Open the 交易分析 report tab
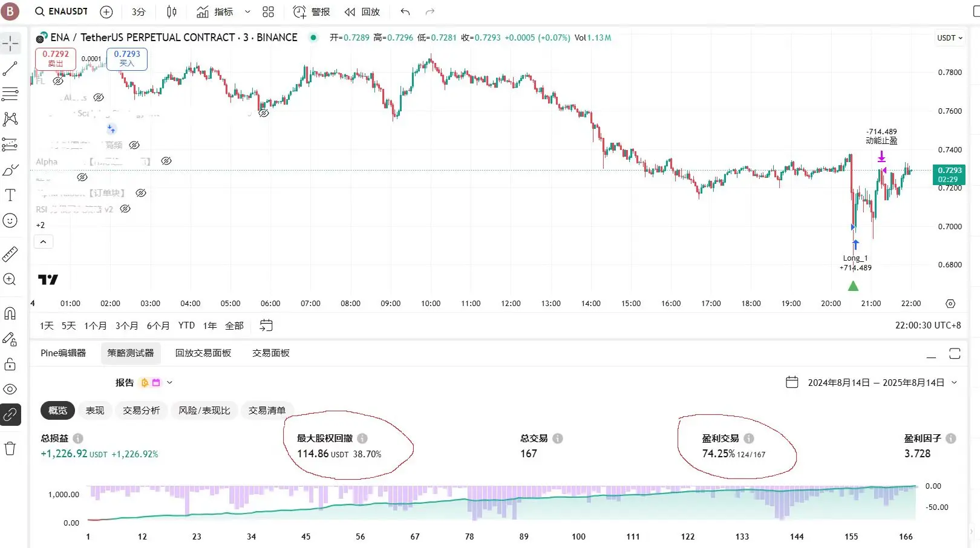This screenshot has height=548, width=980. pos(142,410)
